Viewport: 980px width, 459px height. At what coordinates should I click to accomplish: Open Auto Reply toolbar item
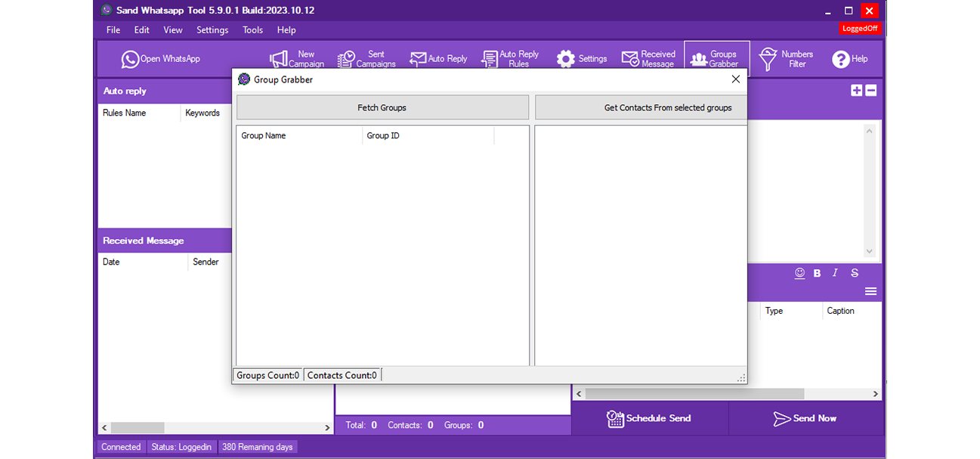tap(438, 59)
